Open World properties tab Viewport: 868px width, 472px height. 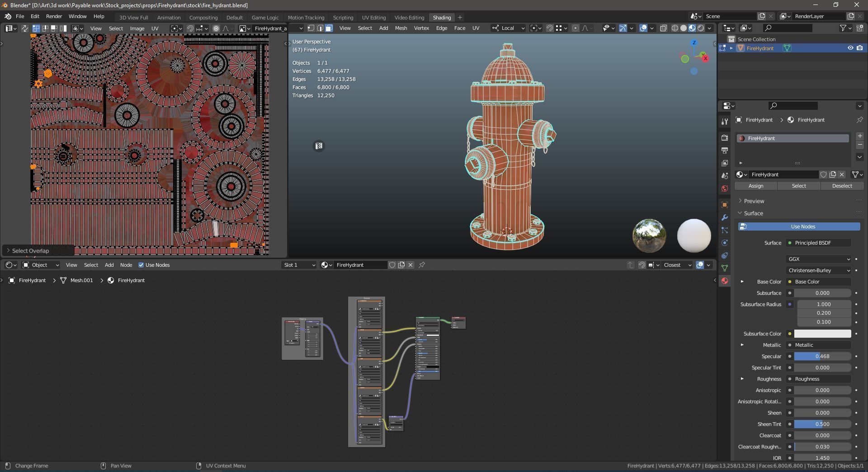click(725, 188)
